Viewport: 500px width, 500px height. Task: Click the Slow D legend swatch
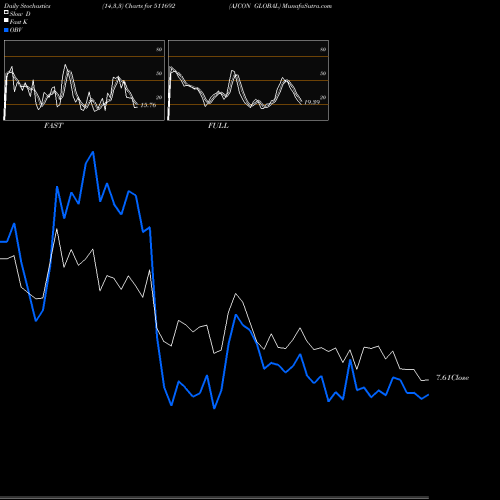point(6,13)
